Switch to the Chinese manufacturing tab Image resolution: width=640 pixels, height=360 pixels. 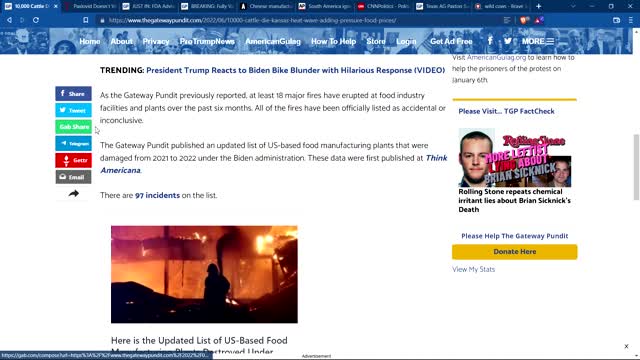tap(266, 6)
